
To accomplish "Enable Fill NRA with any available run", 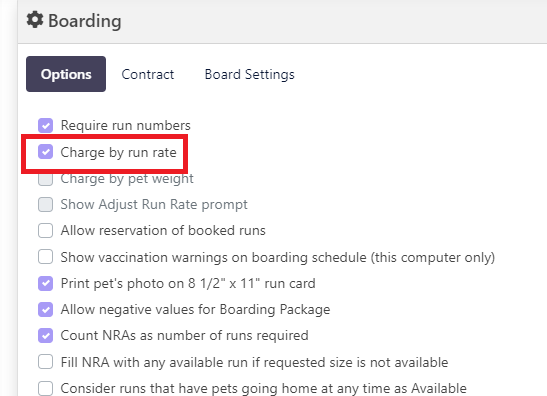I will [x=45, y=362].
